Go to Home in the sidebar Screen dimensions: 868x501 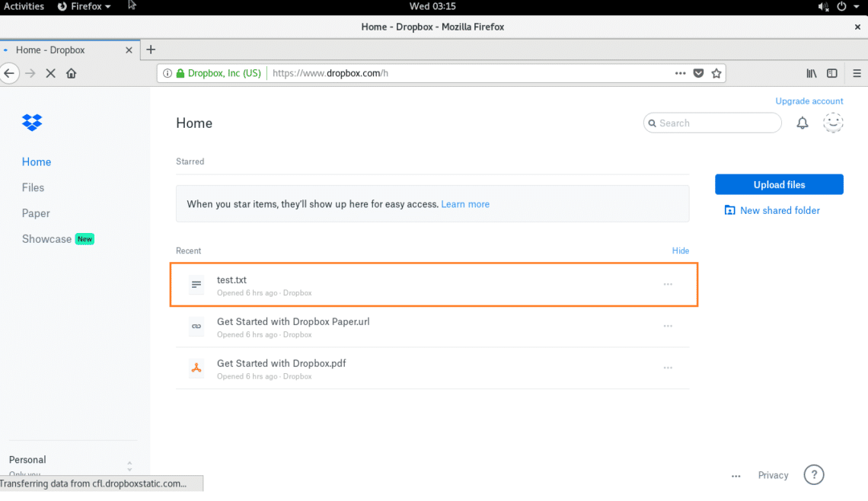pos(37,161)
